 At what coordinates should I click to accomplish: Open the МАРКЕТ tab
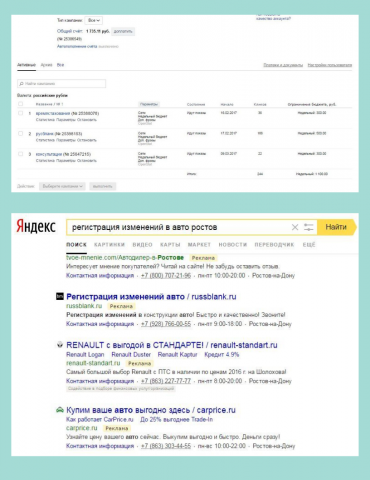pyautogui.click(x=199, y=245)
